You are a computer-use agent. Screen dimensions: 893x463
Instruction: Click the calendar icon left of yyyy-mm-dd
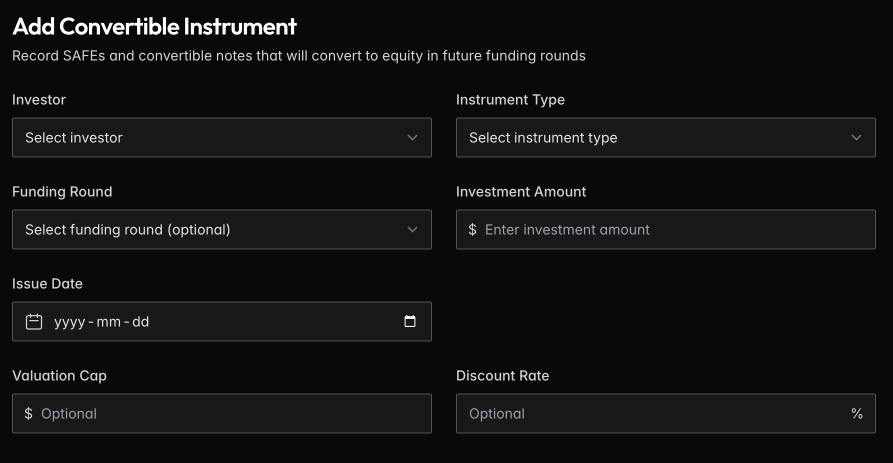point(34,322)
